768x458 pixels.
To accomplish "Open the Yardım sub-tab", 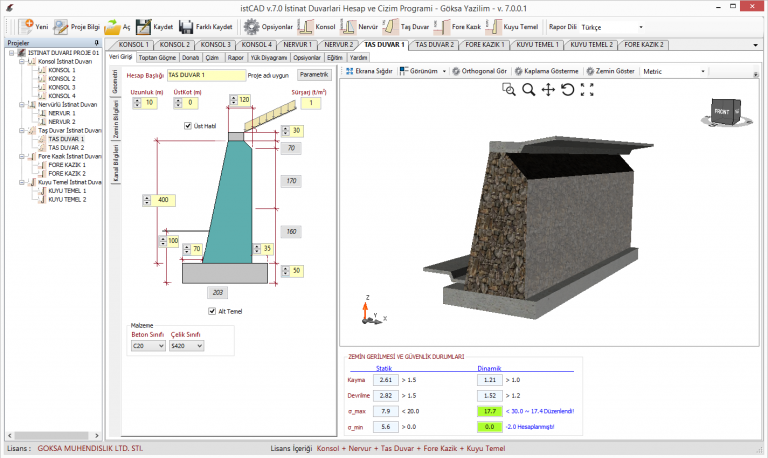I will [359, 58].
